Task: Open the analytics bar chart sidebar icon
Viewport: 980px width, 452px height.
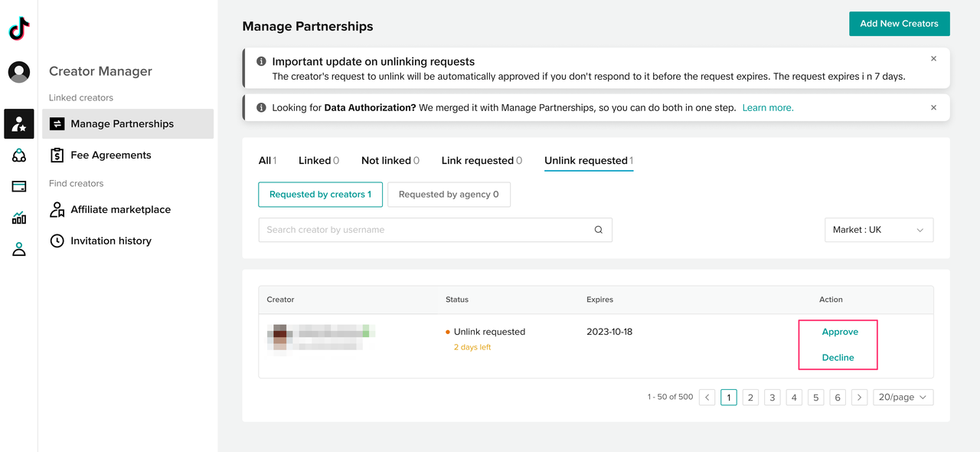Action: coord(19,218)
